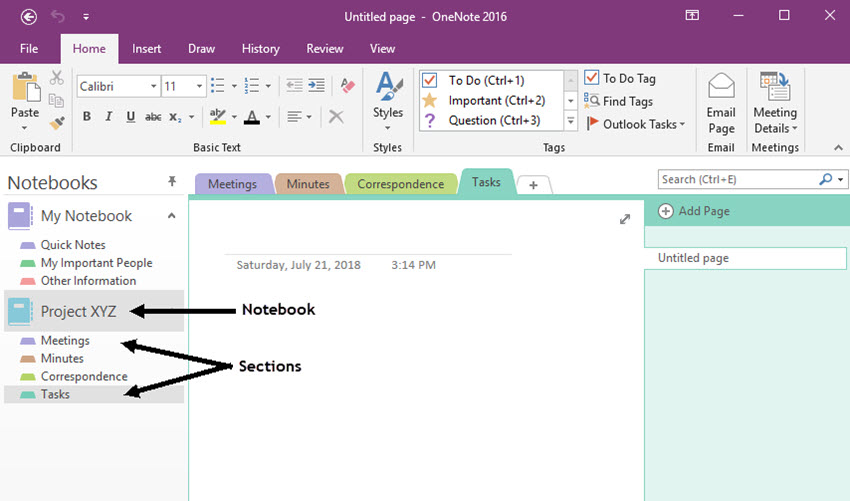Viewport: 850px width, 501px height.
Task: Create a new section with plus tab
Action: pyautogui.click(x=533, y=185)
